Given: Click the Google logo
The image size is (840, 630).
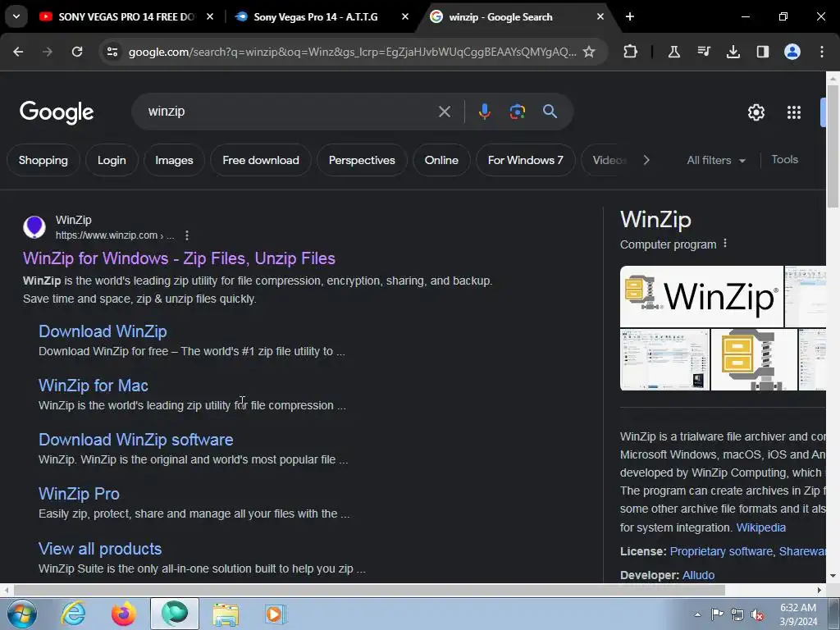Looking at the screenshot, I should pos(57,112).
